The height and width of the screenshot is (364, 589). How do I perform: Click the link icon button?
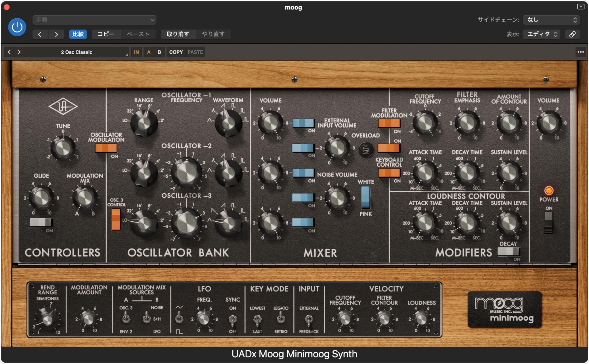[x=572, y=34]
